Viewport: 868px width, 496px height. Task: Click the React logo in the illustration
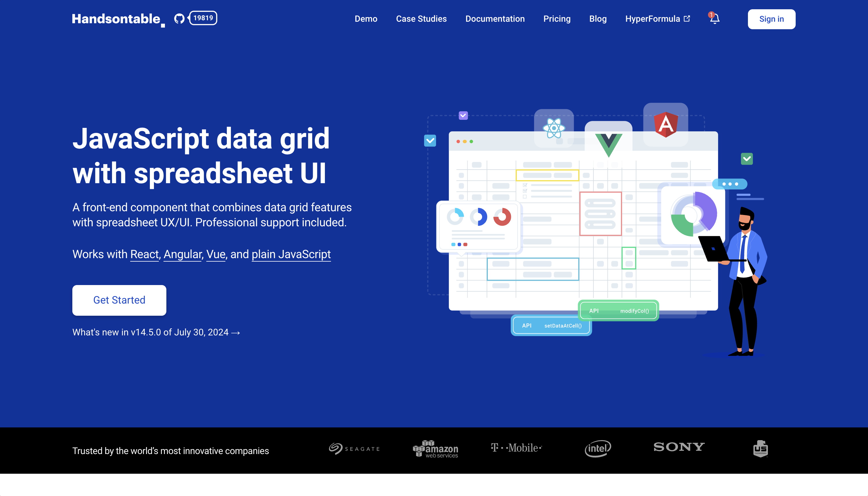tap(554, 128)
